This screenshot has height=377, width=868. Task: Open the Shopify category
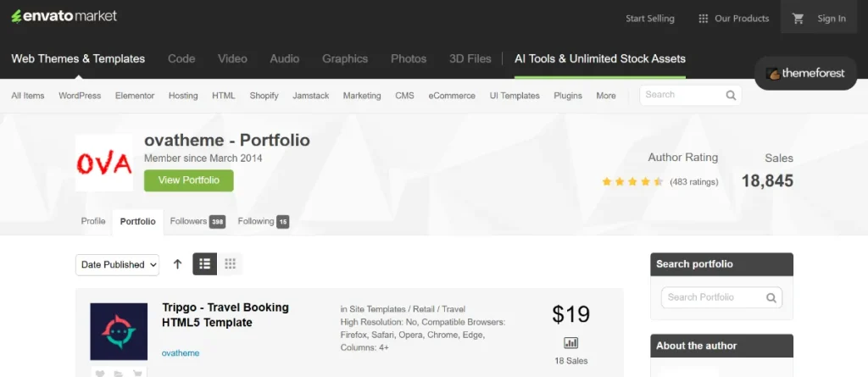264,95
